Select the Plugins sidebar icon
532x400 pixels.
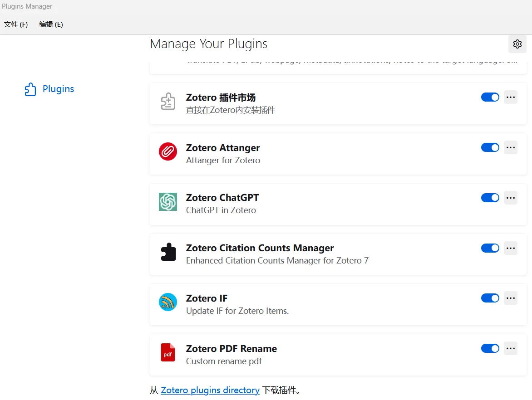pos(30,89)
